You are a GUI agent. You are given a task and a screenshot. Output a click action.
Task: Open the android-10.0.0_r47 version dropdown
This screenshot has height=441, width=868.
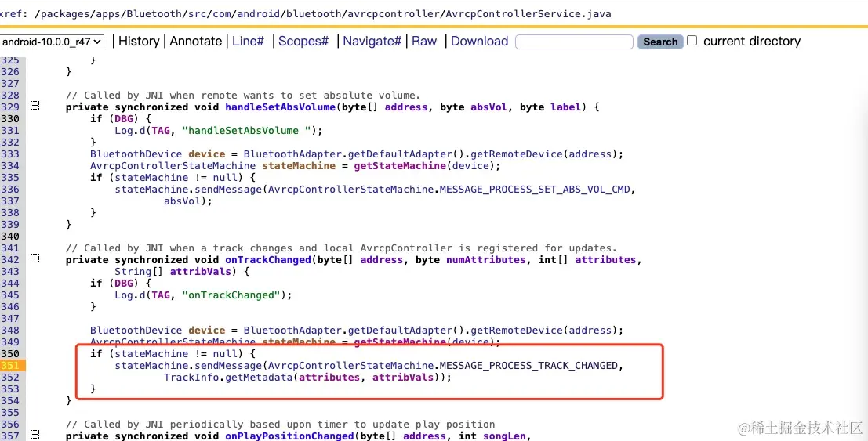point(52,42)
